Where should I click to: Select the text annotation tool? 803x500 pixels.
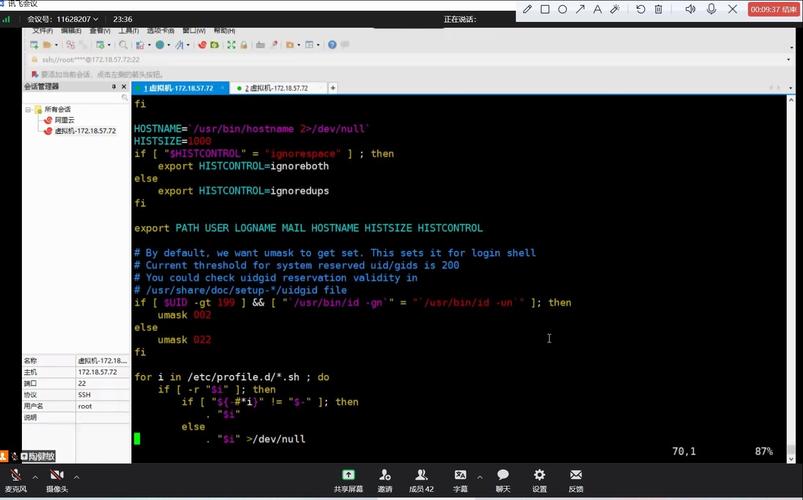tap(597, 9)
